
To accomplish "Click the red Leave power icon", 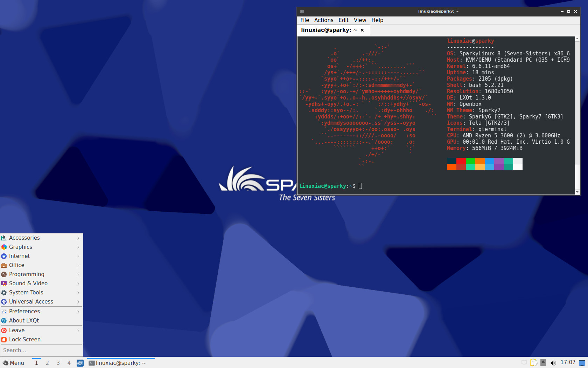I will click(x=4, y=330).
